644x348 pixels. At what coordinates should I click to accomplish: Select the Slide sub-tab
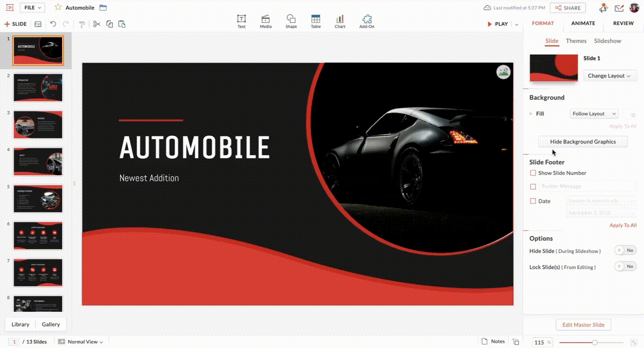tap(552, 41)
